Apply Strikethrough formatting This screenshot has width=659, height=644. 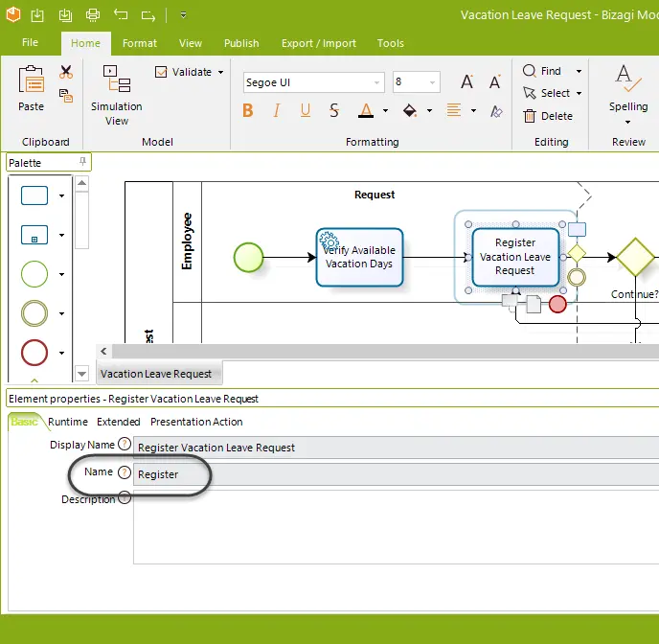(334, 110)
